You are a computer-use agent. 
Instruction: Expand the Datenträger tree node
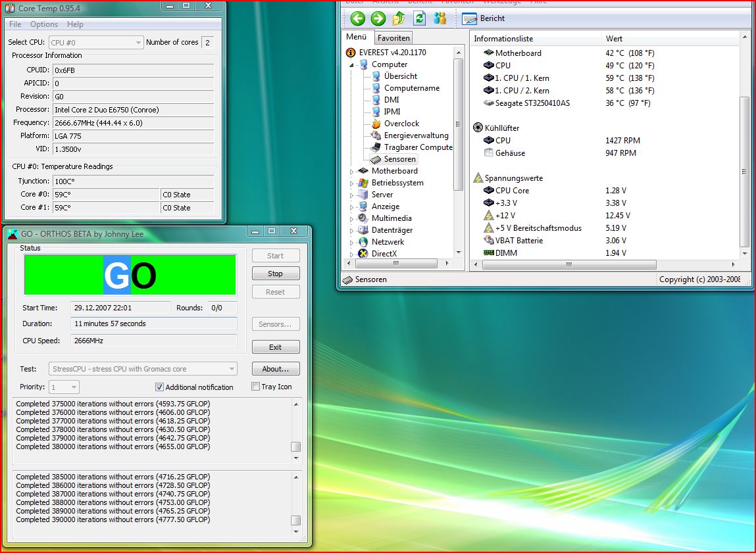[x=351, y=231]
